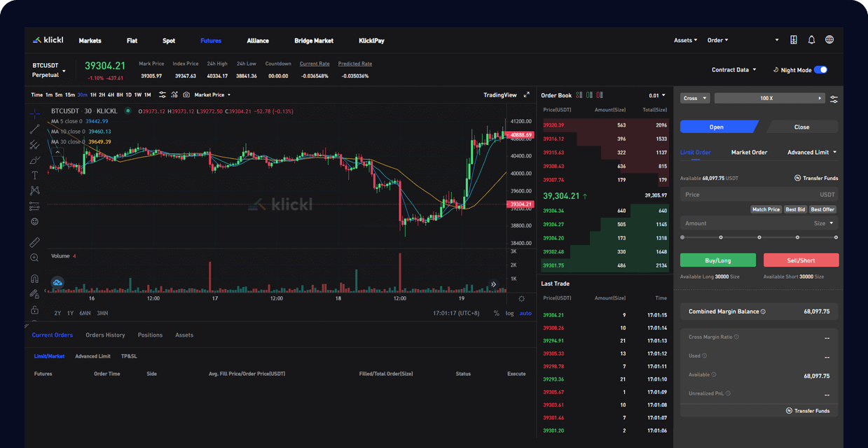Expand the chart to fullscreen
The height and width of the screenshot is (448, 868).
click(526, 94)
